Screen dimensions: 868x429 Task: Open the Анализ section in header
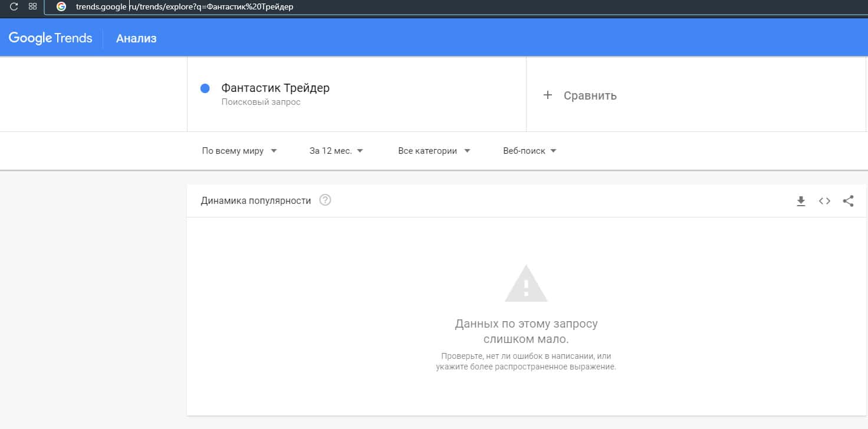pyautogui.click(x=136, y=39)
